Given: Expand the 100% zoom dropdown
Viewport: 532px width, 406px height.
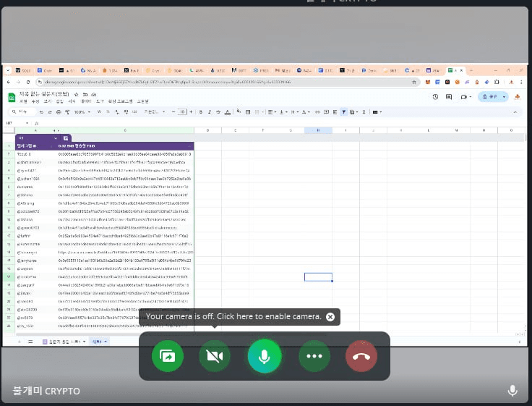Looking at the screenshot, I should [x=80, y=112].
